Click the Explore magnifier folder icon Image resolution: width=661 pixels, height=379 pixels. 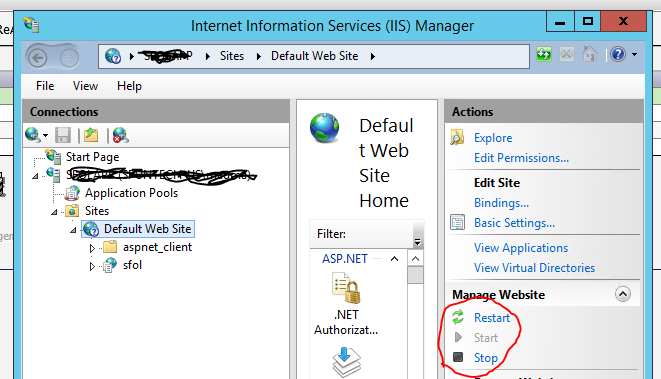(457, 137)
